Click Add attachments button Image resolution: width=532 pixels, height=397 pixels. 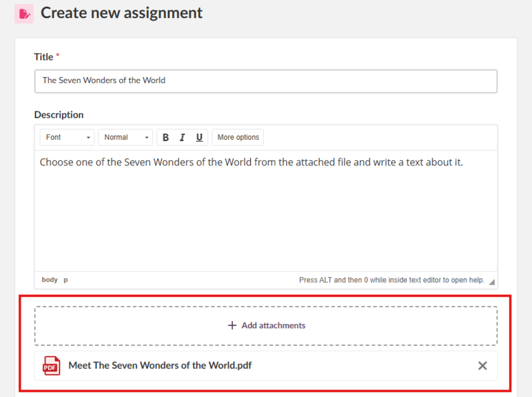point(266,326)
